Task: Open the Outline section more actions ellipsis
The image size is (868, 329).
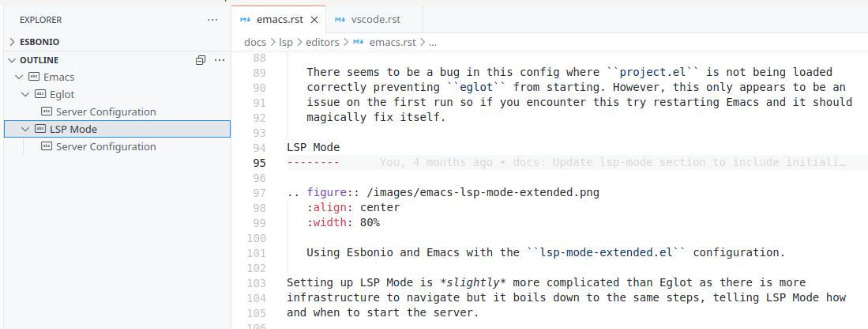Action: tap(220, 60)
